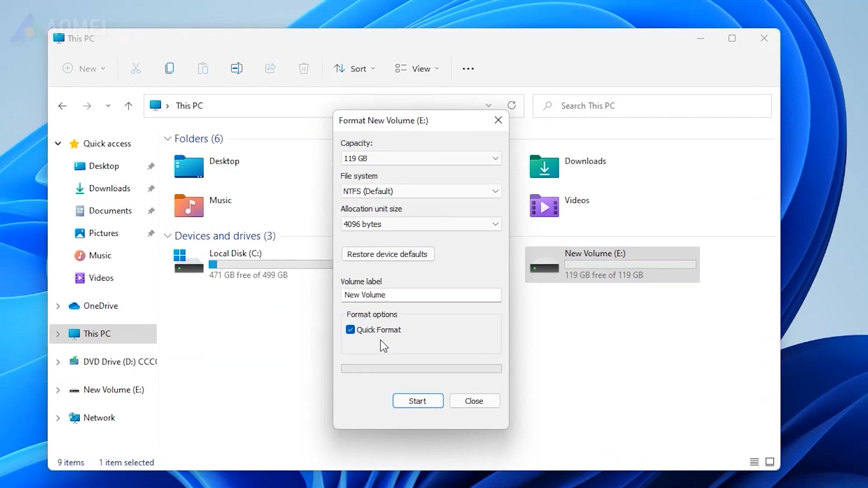Collapse the Folders (6) group

coord(168,139)
